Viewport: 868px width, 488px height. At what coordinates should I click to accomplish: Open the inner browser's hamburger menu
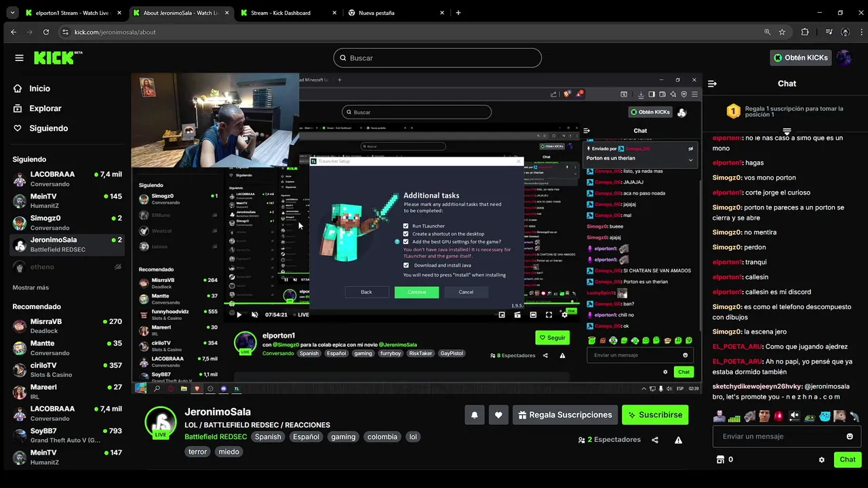(x=694, y=94)
